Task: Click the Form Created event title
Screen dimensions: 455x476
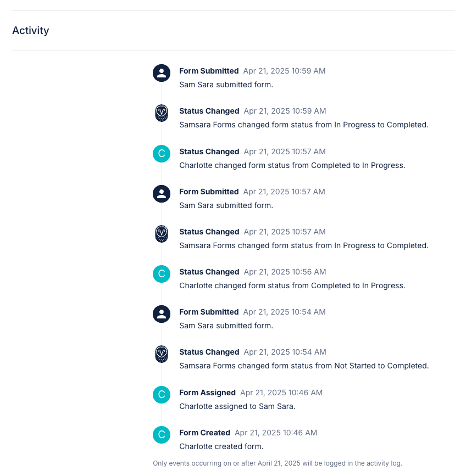Action: [204, 433]
